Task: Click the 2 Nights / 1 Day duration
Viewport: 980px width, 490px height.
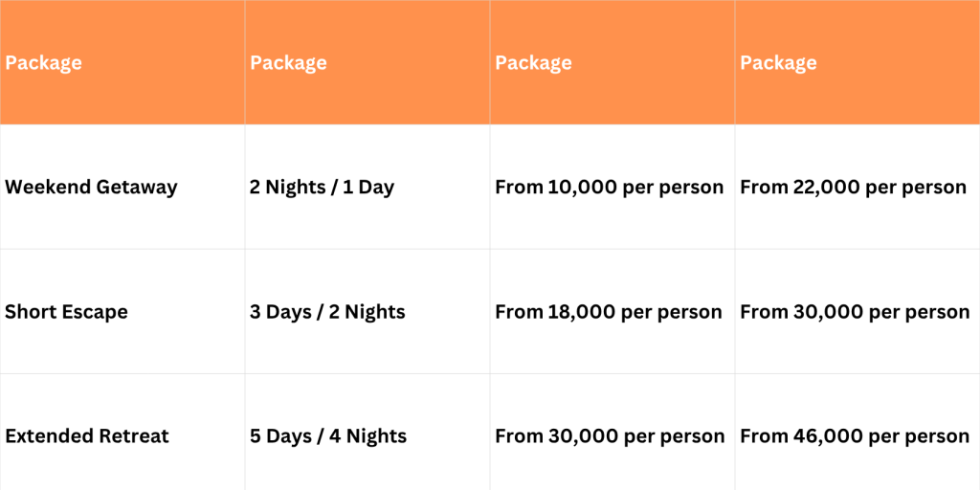Action: pos(322,188)
